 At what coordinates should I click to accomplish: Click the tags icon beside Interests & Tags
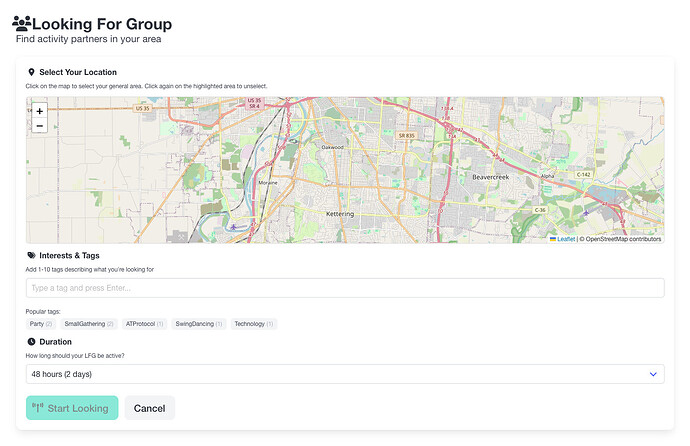[x=31, y=256]
